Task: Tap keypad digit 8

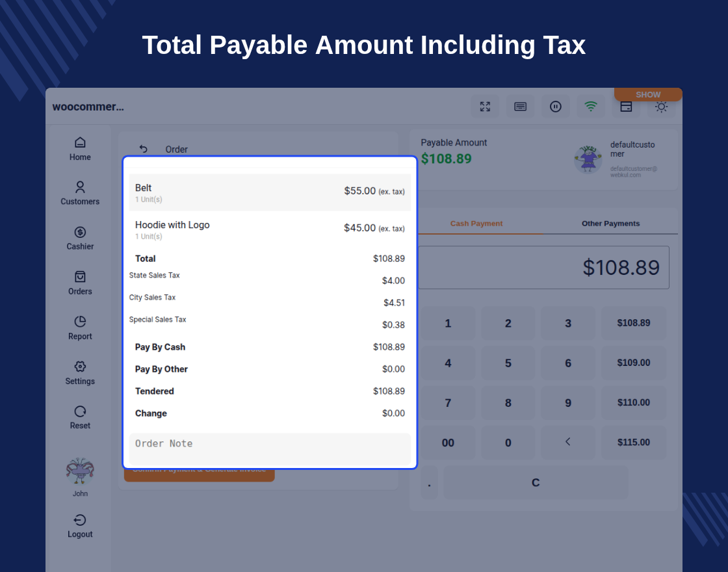Action: [508, 403]
